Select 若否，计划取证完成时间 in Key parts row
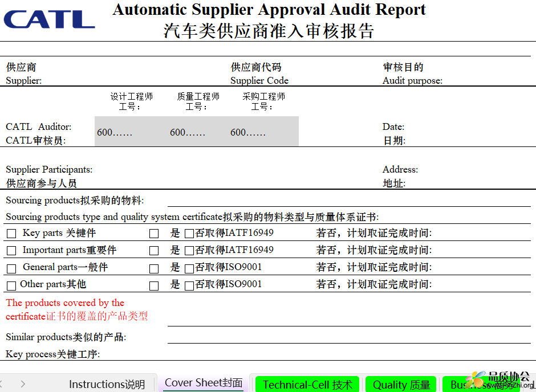This screenshot has height=392, width=536. tap(373, 233)
